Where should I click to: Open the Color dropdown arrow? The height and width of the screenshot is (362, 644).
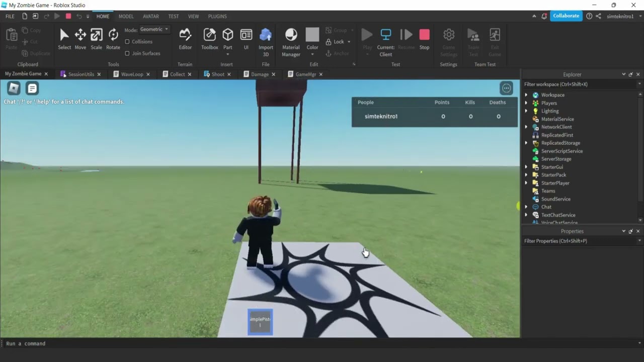[312, 54]
